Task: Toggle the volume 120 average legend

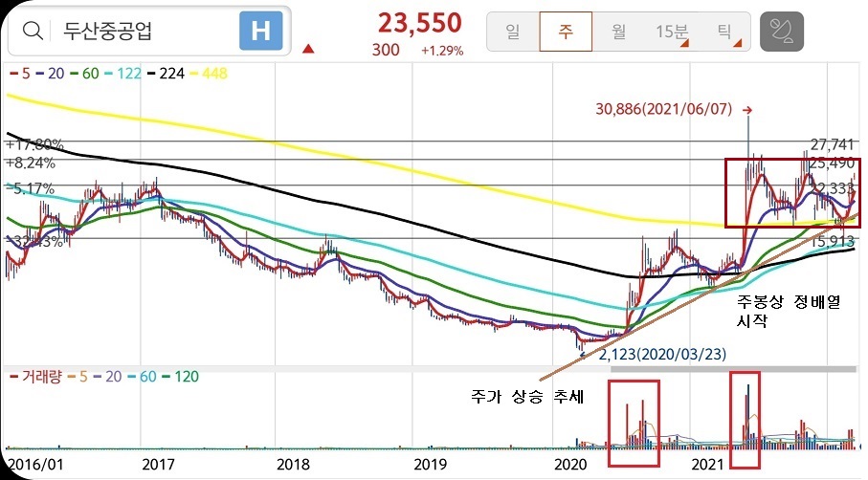Action: tap(181, 377)
